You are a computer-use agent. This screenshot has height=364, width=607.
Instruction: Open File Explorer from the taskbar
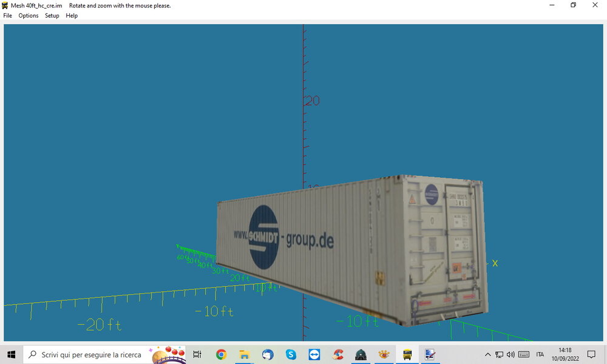[x=244, y=354]
